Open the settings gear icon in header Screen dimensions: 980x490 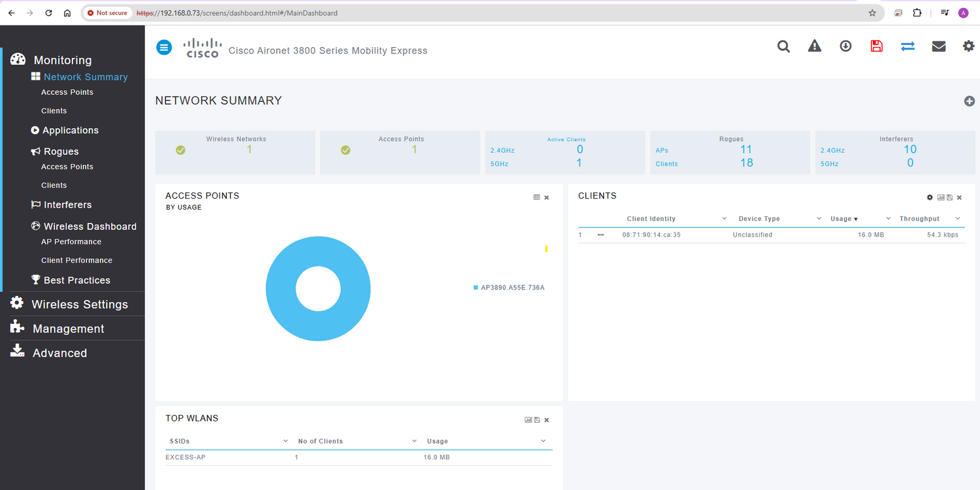point(968,46)
